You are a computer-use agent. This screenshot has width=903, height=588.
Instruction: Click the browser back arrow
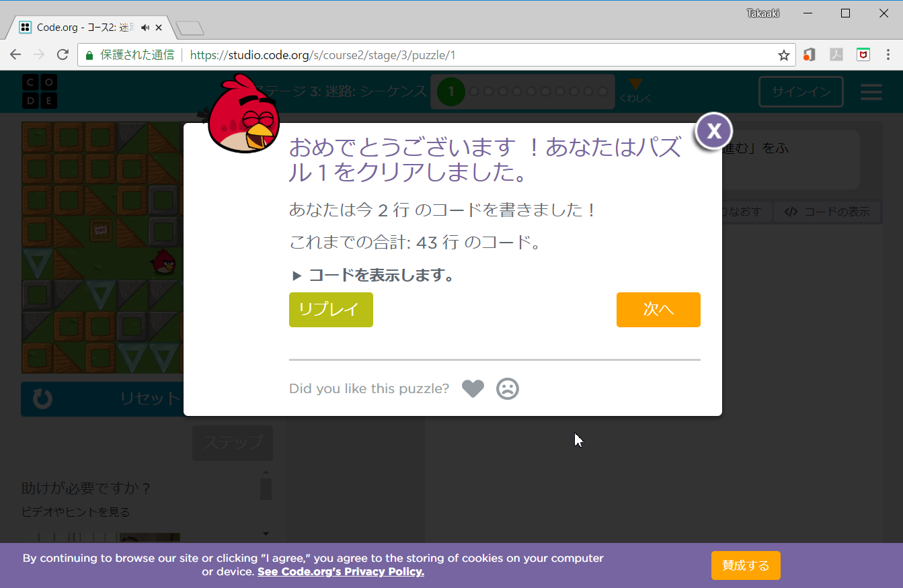coord(15,55)
